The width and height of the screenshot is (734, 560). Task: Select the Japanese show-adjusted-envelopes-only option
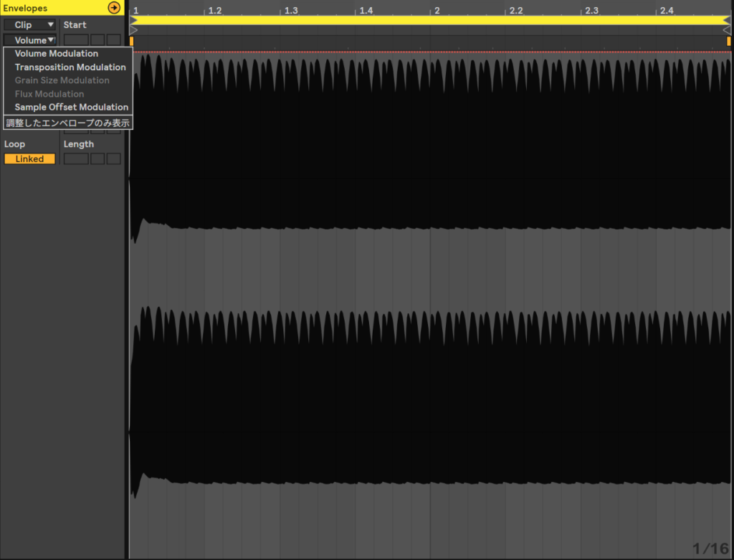[x=68, y=123]
